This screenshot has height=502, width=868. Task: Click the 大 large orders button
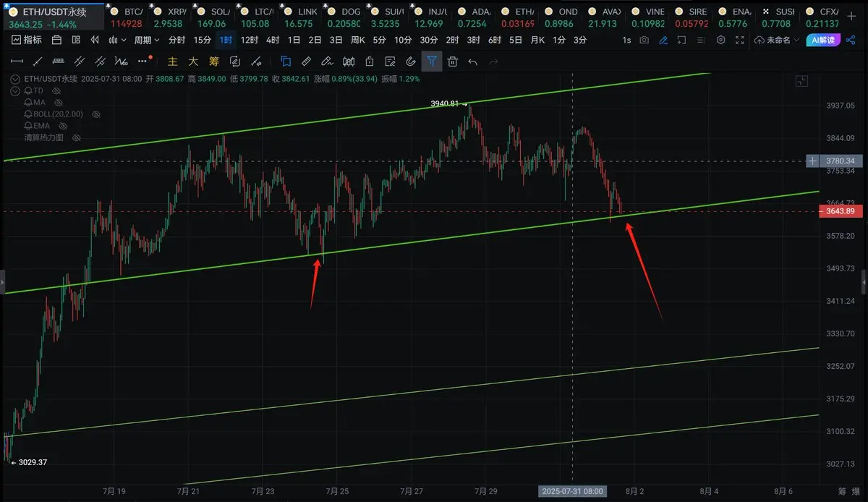(193, 61)
